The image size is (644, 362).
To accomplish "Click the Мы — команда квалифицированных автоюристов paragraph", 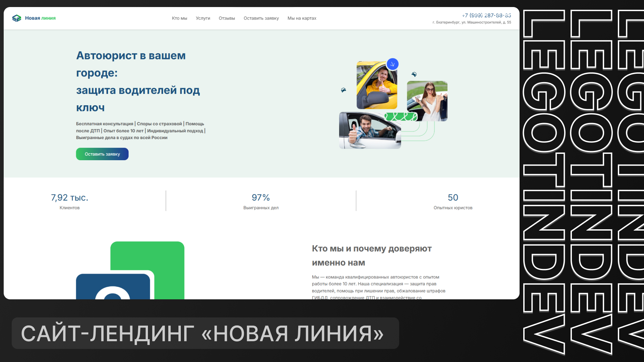I will (379, 287).
